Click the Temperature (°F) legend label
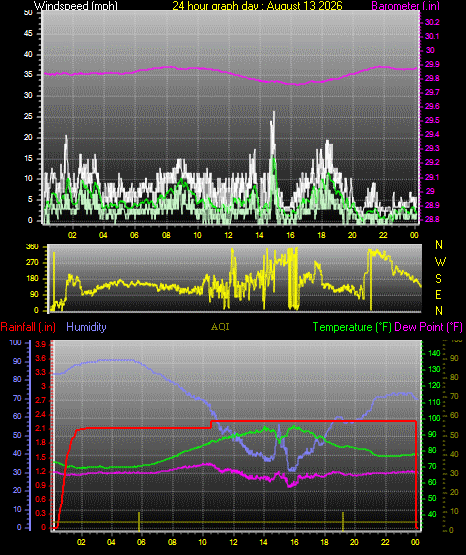466x555 pixels. point(352,327)
